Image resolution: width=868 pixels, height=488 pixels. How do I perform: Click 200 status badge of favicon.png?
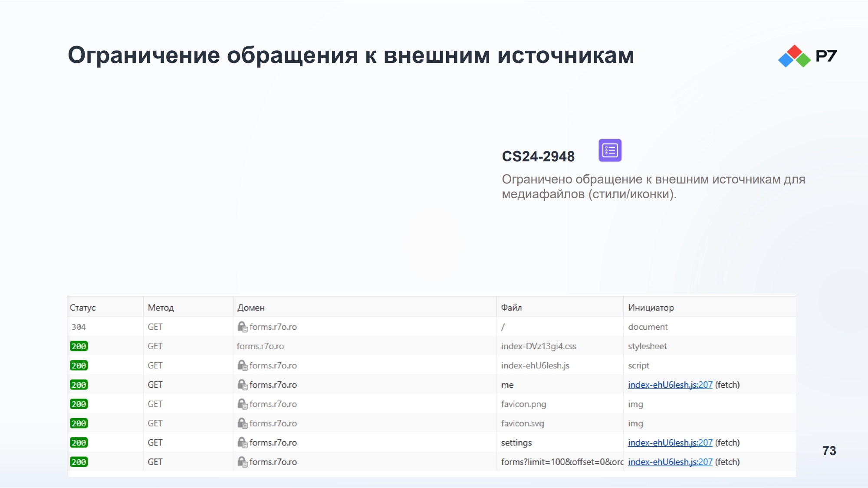(79, 404)
